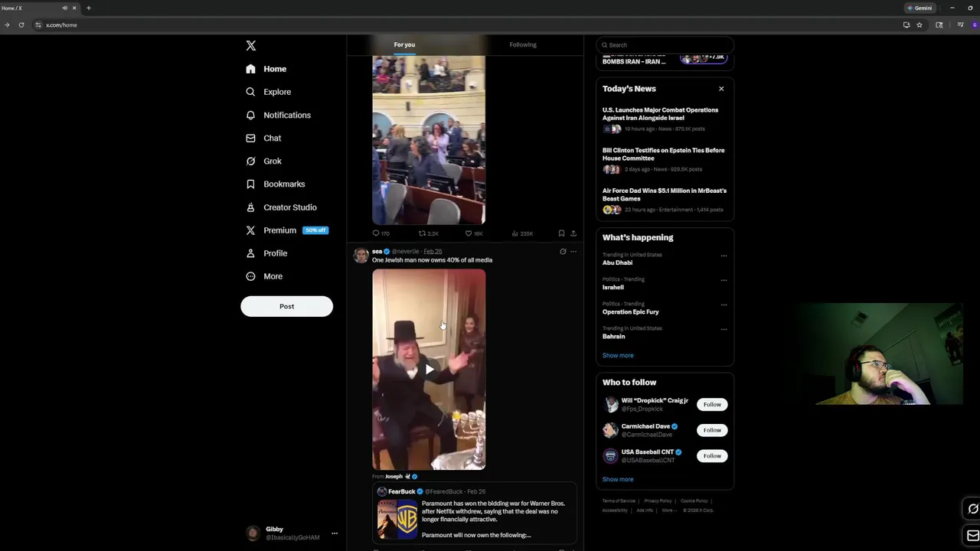Open the floating Grok icon at bottom right
The height and width of the screenshot is (551, 980).
pos(972,509)
